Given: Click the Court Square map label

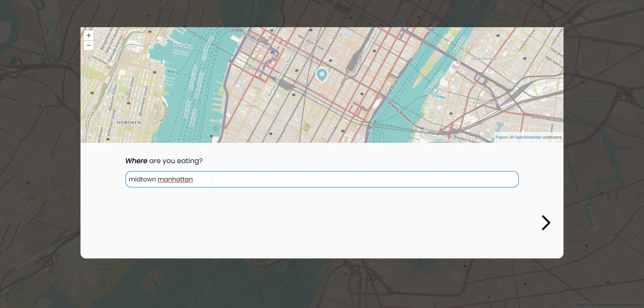Looking at the screenshot, I should (485, 103).
